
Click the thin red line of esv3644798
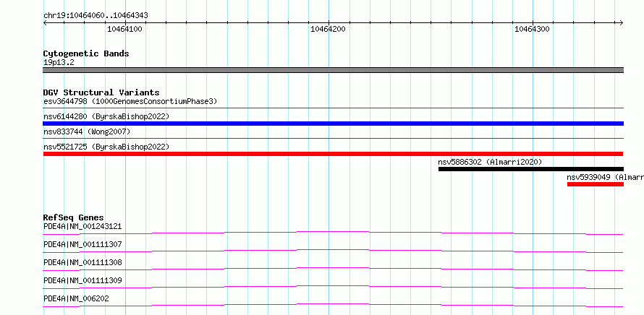tap(333, 108)
